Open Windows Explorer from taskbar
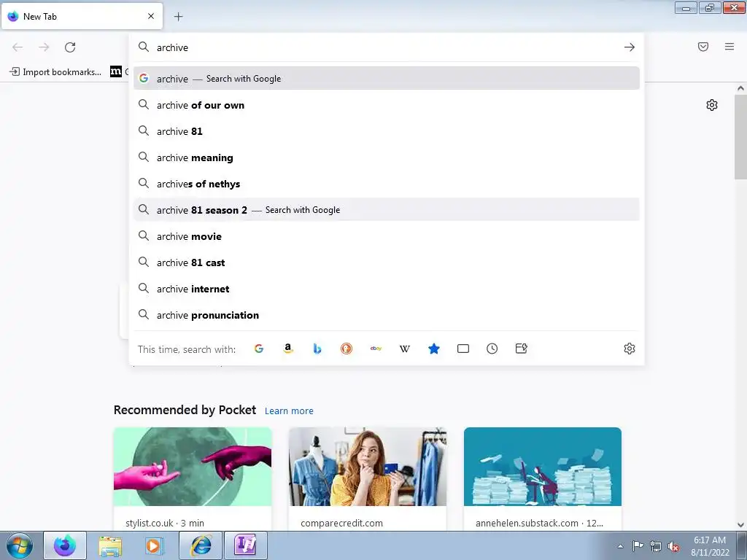Image resolution: width=747 pixels, height=560 pixels. (x=110, y=545)
